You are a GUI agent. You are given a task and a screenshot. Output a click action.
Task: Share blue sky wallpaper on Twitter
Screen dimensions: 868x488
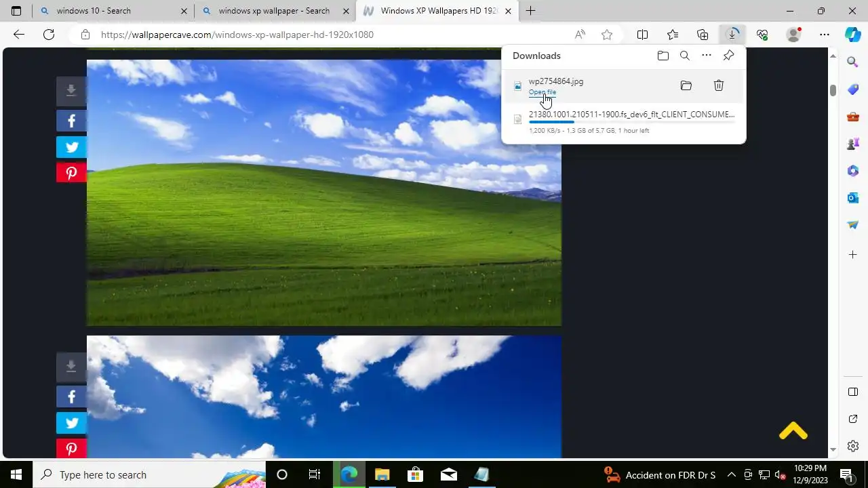click(71, 423)
